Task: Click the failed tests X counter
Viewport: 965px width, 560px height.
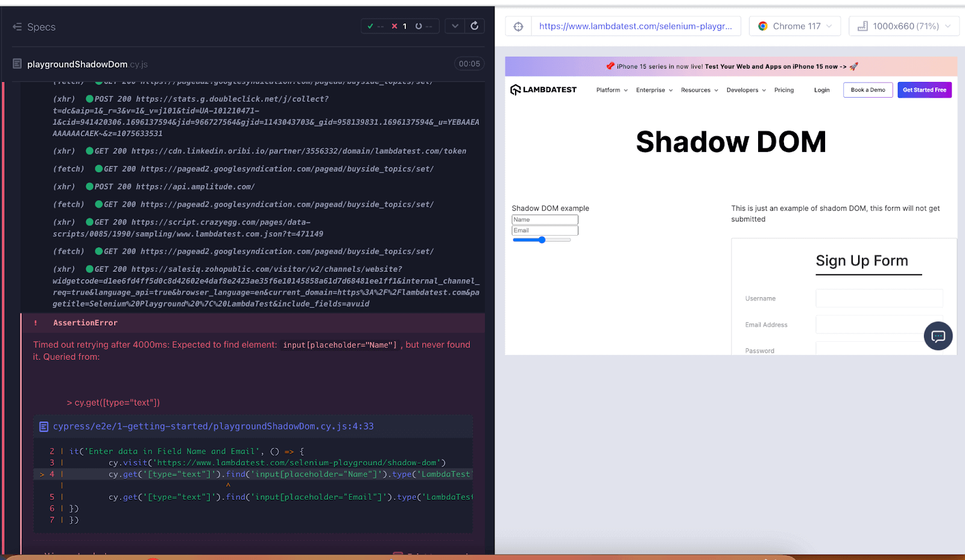Action: click(x=399, y=27)
